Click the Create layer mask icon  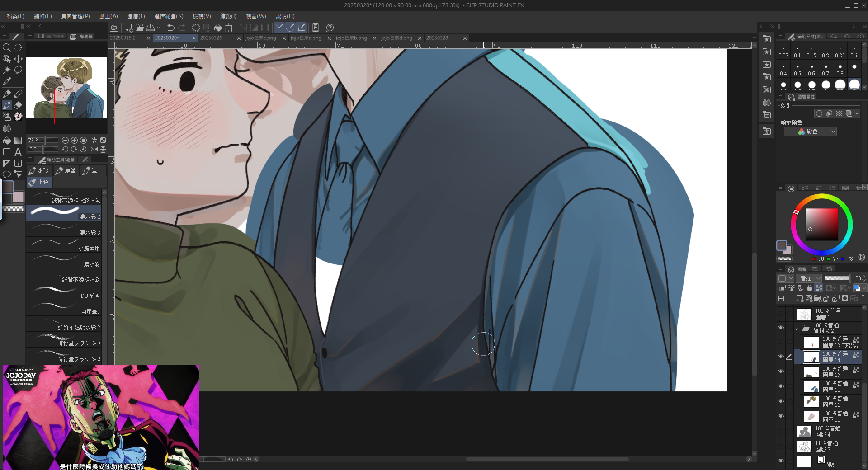pyautogui.click(x=845, y=299)
